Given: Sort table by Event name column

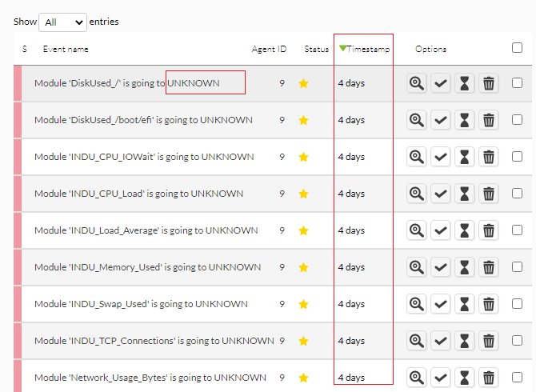Looking at the screenshot, I should (x=66, y=49).
